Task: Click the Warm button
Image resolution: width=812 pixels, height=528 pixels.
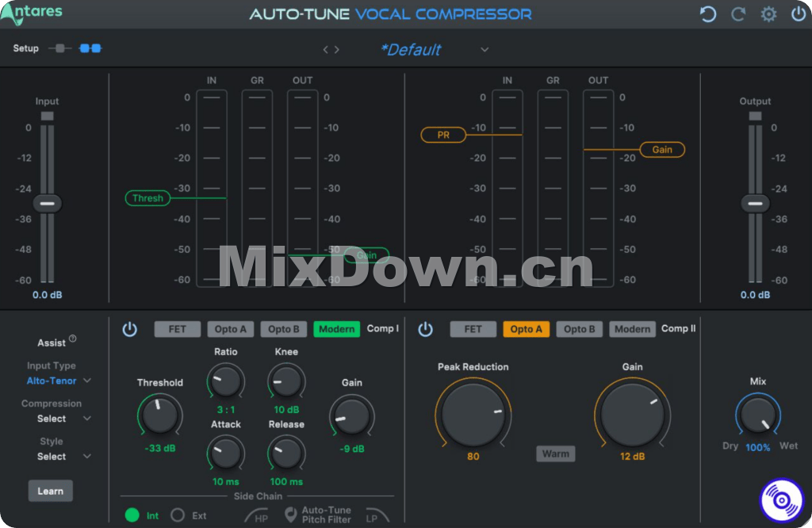Action: pos(555,454)
